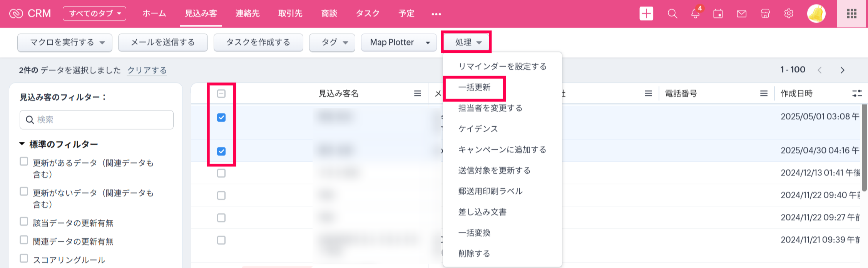Switch to the 商談 tab
This screenshot has width=868, height=268.
(x=329, y=14)
